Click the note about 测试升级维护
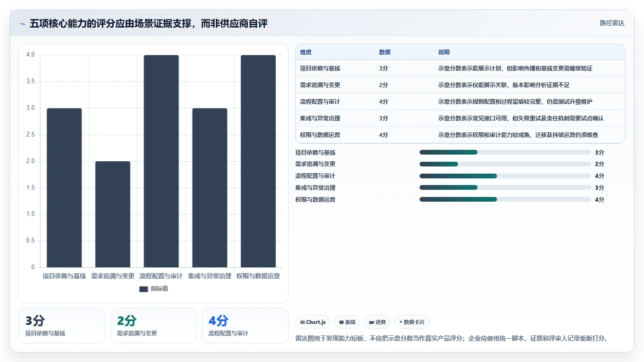The image size is (644, 362). 515,102
